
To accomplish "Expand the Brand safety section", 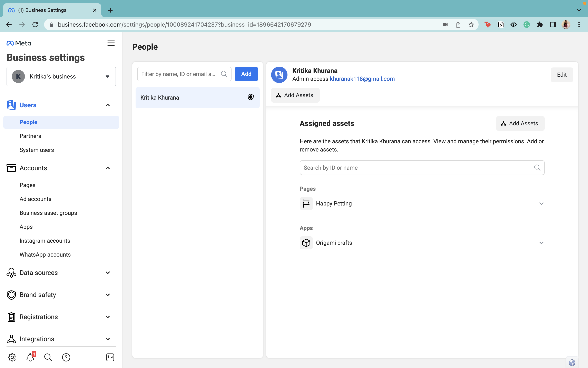I will 108,295.
